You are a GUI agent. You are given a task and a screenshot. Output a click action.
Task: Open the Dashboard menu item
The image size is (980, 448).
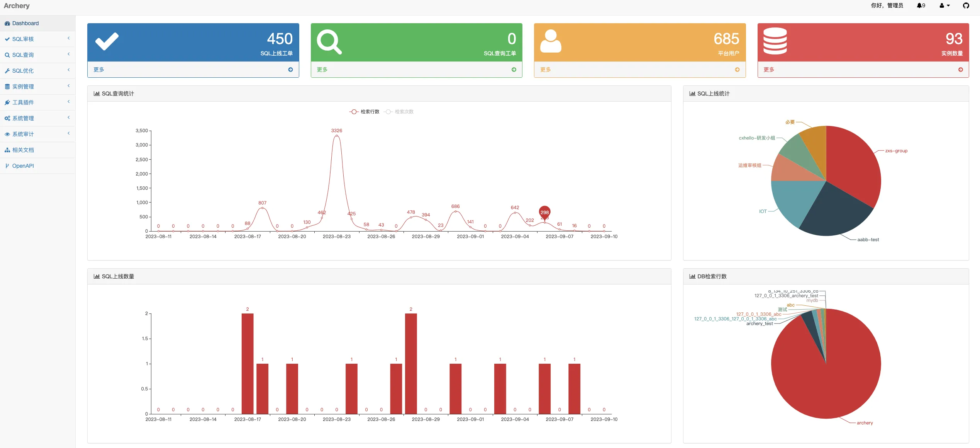pos(25,23)
